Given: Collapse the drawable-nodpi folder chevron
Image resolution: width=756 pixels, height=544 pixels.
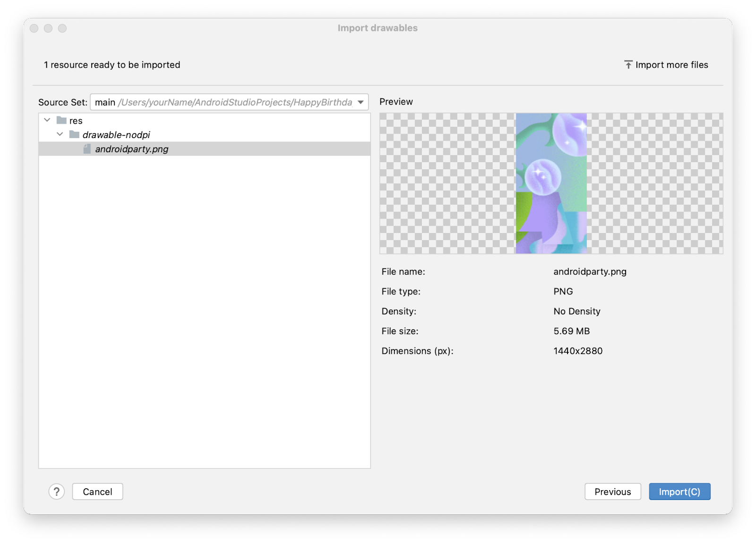Looking at the screenshot, I should pos(60,134).
